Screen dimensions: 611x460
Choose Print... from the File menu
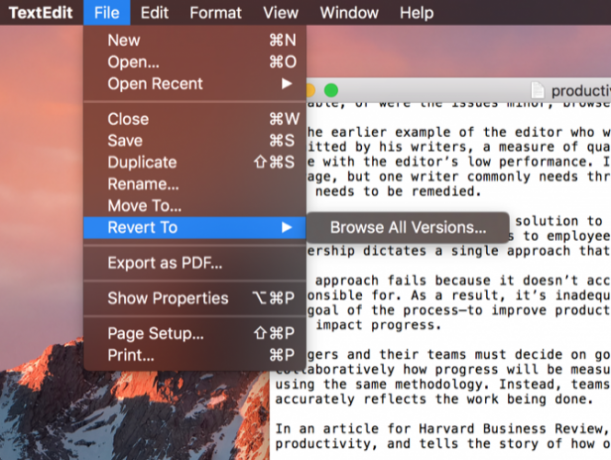point(194,356)
